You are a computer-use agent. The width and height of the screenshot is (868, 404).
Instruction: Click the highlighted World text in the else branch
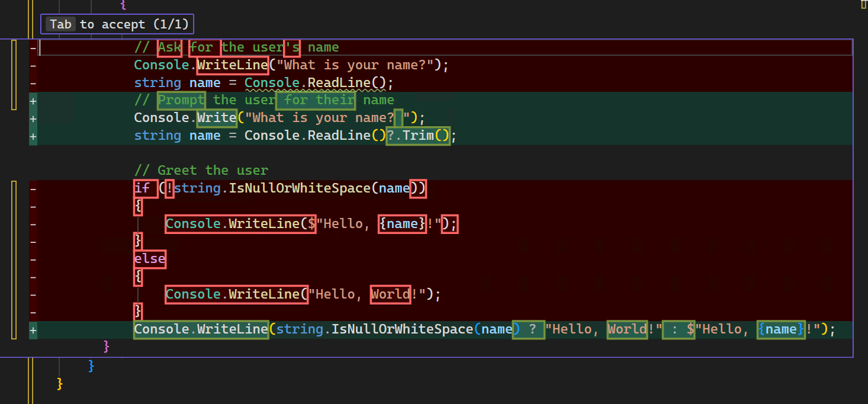[x=390, y=294]
